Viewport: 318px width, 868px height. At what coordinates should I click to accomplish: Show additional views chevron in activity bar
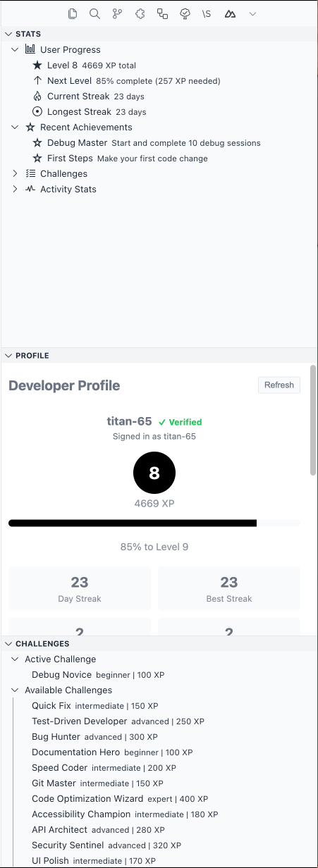(252, 13)
